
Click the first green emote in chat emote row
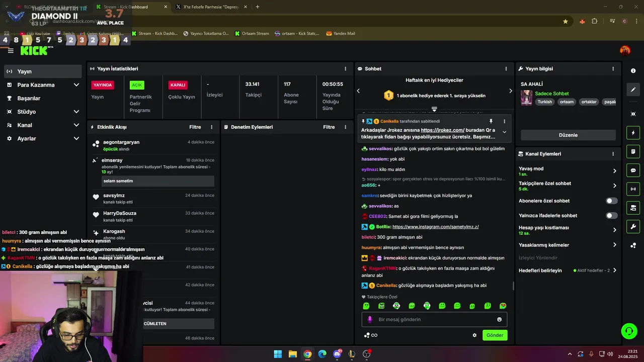pyautogui.click(x=366, y=306)
